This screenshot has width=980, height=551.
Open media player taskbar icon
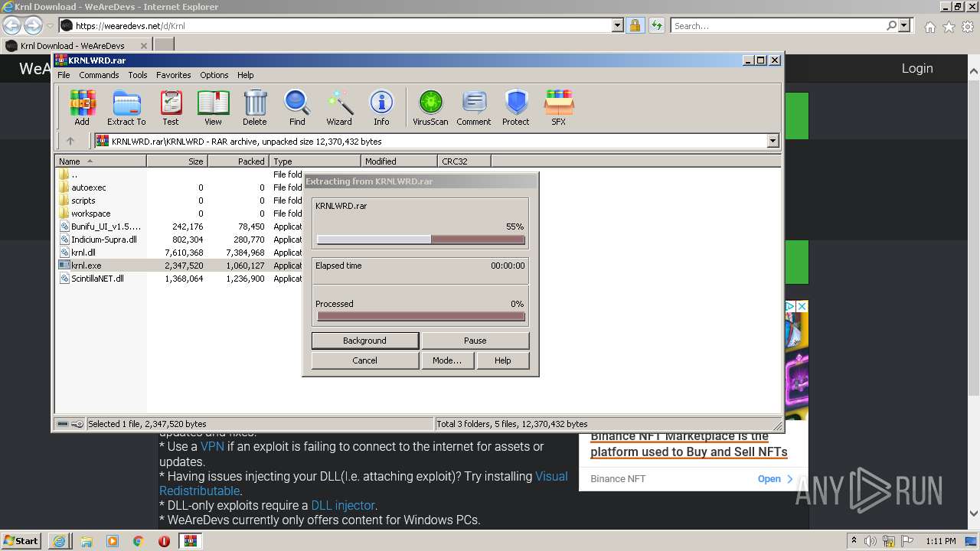coord(112,541)
